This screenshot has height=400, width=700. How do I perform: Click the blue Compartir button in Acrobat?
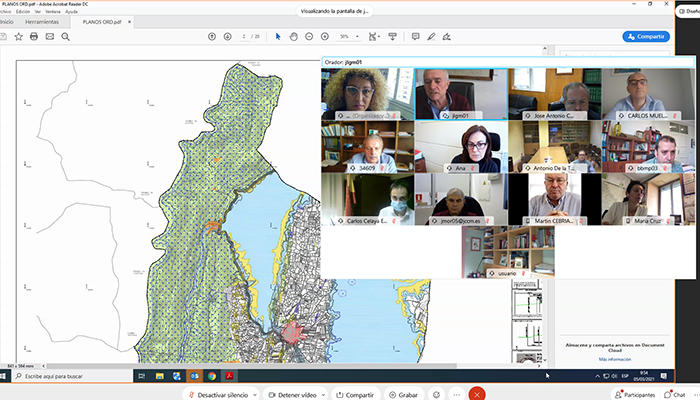pos(645,36)
